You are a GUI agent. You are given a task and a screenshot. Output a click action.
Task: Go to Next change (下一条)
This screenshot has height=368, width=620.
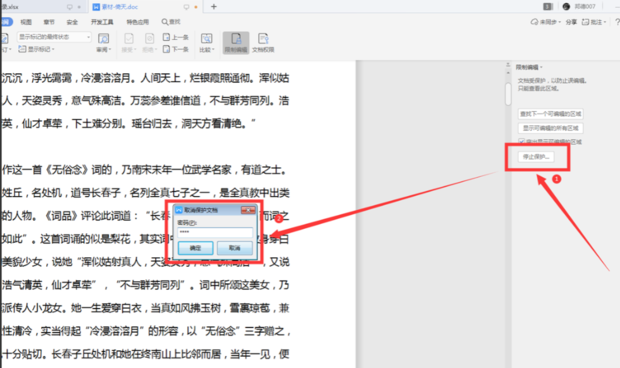click(x=176, y=49)
